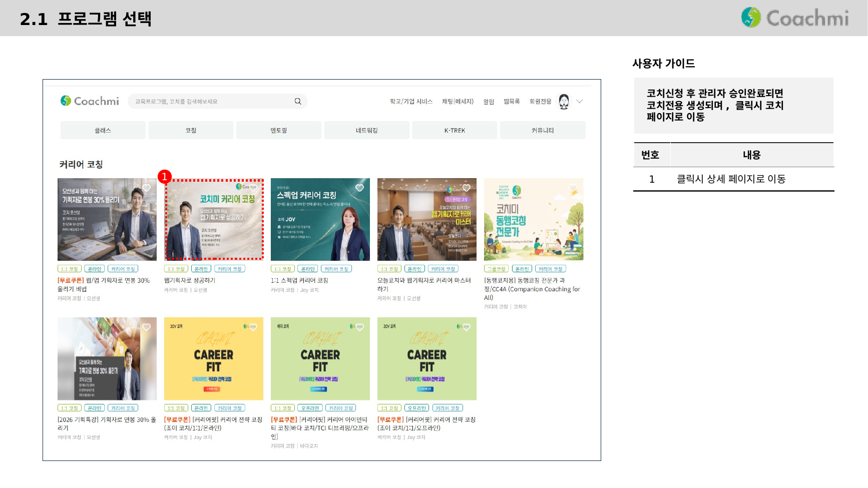868x488 pixels.
Task: Open the 스펙업 커리어 코칭 thumbnail image
Action: 320,219
